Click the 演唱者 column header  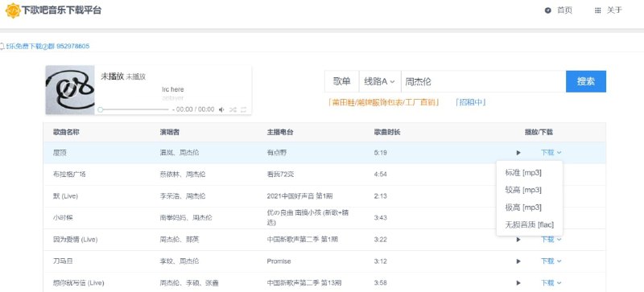pyautogui.click(x=170, y=132)
